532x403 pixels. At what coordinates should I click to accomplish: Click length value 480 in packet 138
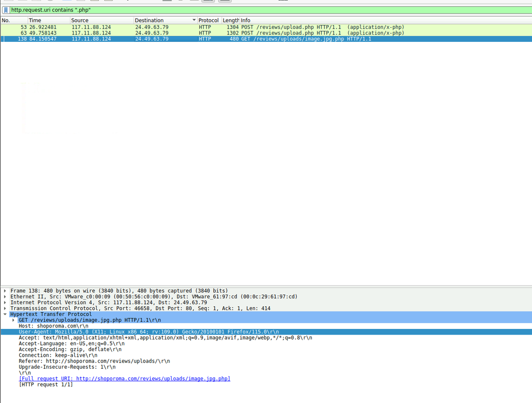point(234,39)
